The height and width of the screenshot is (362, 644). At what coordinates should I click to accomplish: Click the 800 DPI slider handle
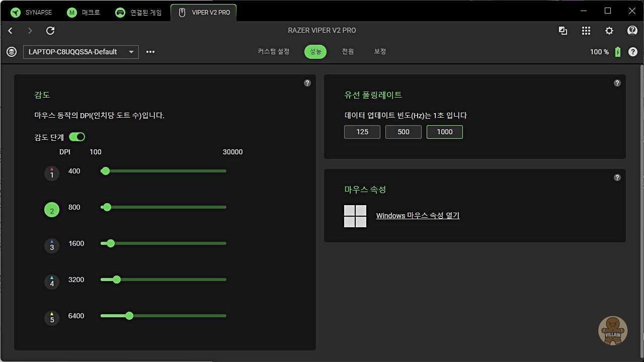[107, 207]
